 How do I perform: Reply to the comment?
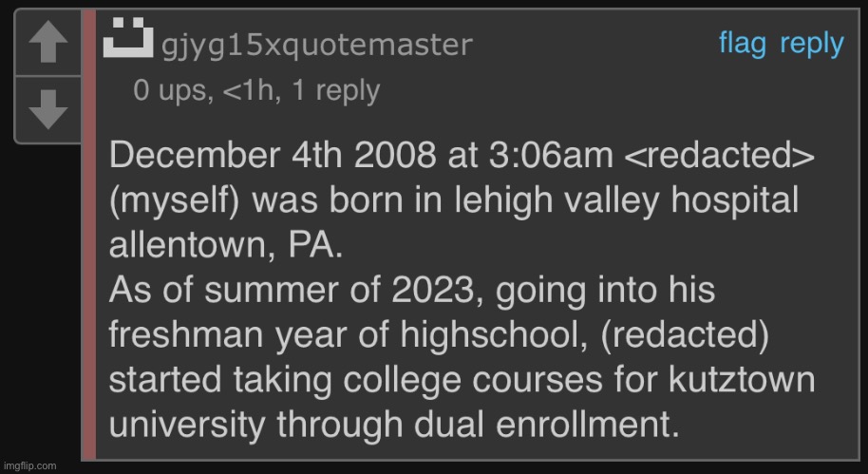click(x=812, y=45)
